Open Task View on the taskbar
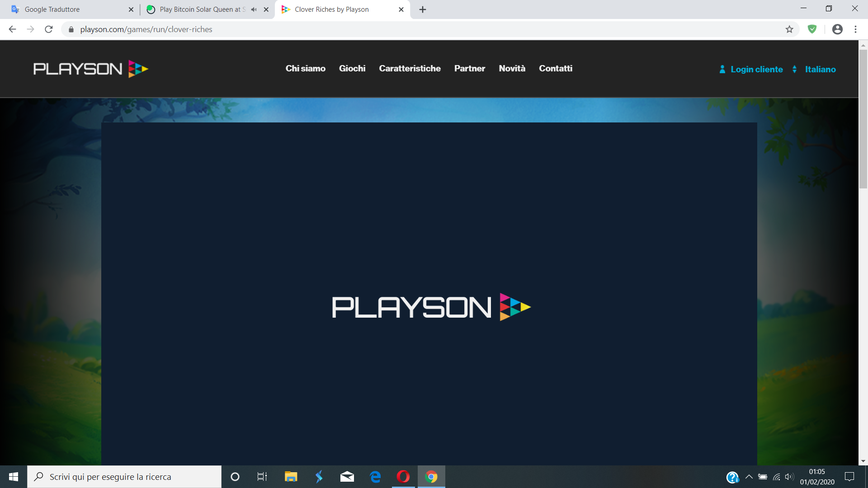Screen dimensions: 868x488 tap(262, 477)
